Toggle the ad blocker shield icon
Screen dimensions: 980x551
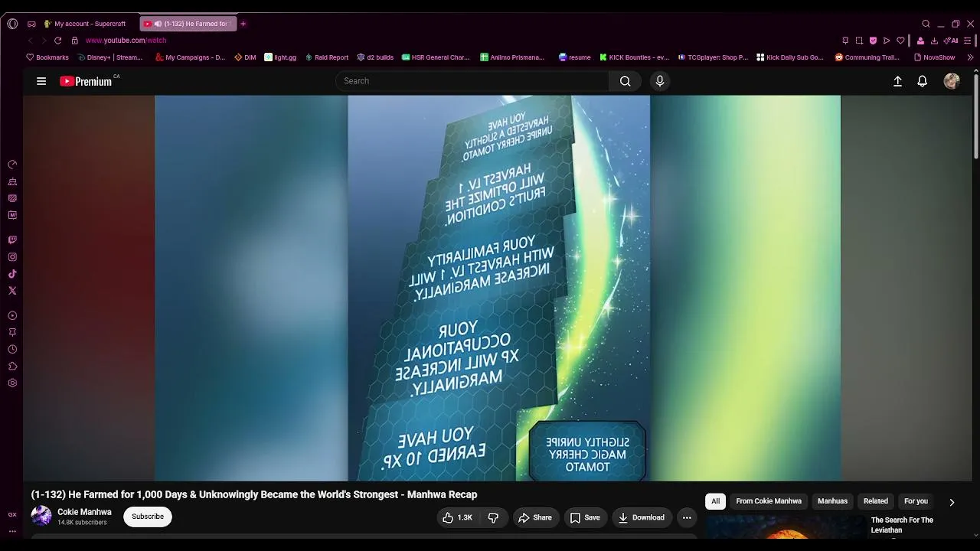[x=873, y=41]
